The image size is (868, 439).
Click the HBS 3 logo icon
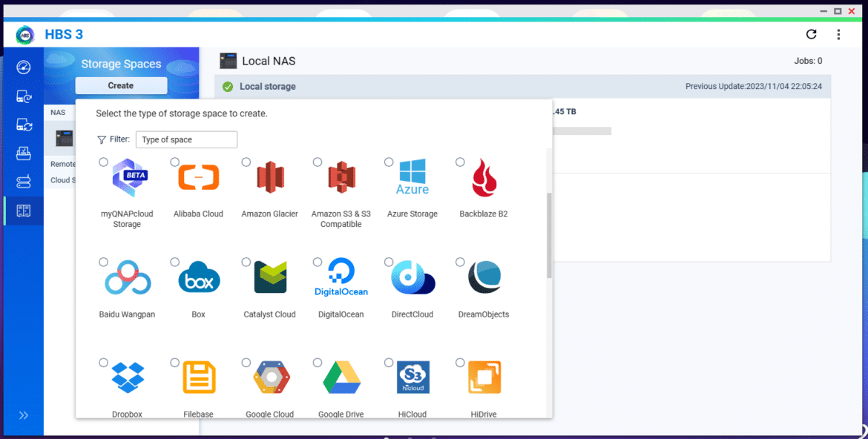[x=25, y=35]
